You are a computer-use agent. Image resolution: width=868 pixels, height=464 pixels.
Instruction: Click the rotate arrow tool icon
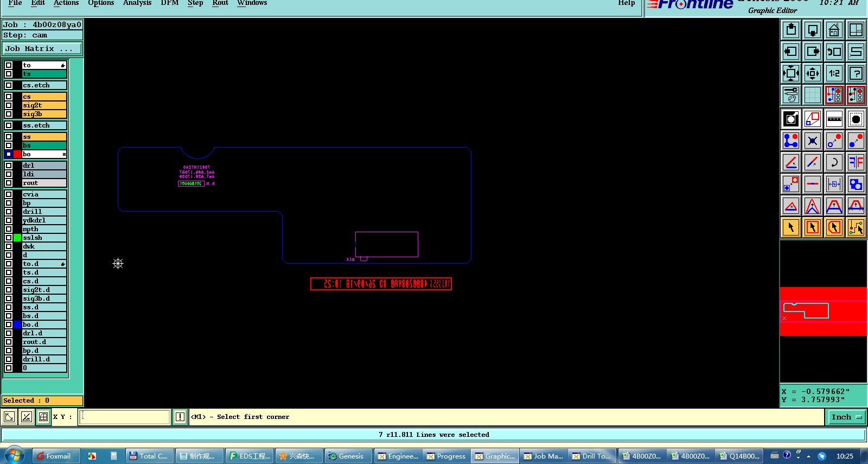pos(834,162)
